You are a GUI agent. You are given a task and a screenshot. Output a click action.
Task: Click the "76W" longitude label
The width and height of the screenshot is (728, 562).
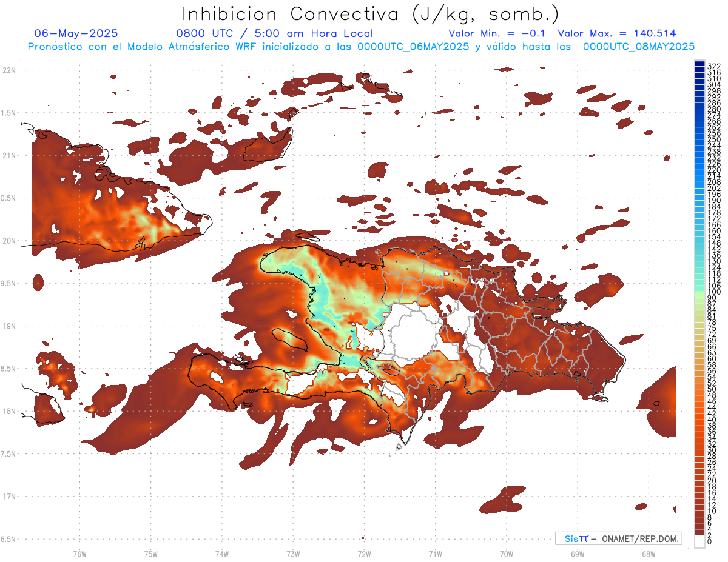click(79, 554)
